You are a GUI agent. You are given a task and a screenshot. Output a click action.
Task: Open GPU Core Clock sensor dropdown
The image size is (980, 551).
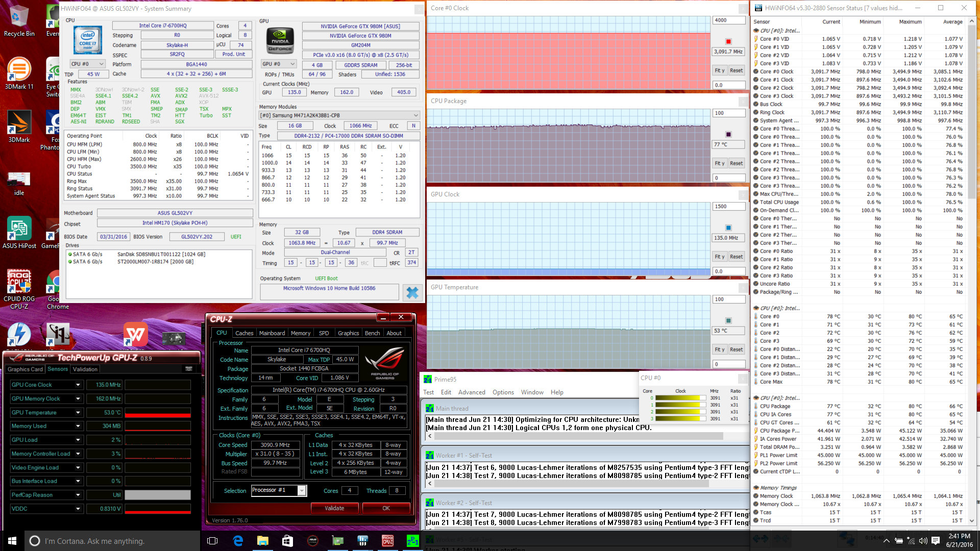(78, 385)
